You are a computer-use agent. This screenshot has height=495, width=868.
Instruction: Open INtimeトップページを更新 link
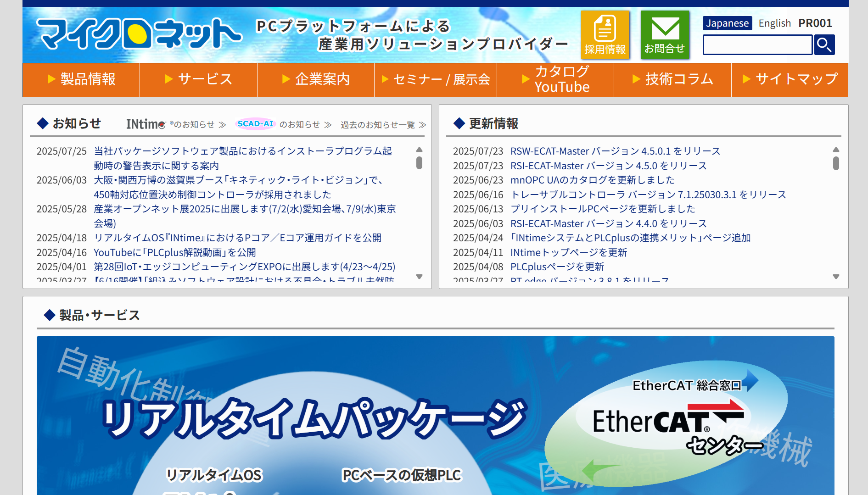point(568,252)
